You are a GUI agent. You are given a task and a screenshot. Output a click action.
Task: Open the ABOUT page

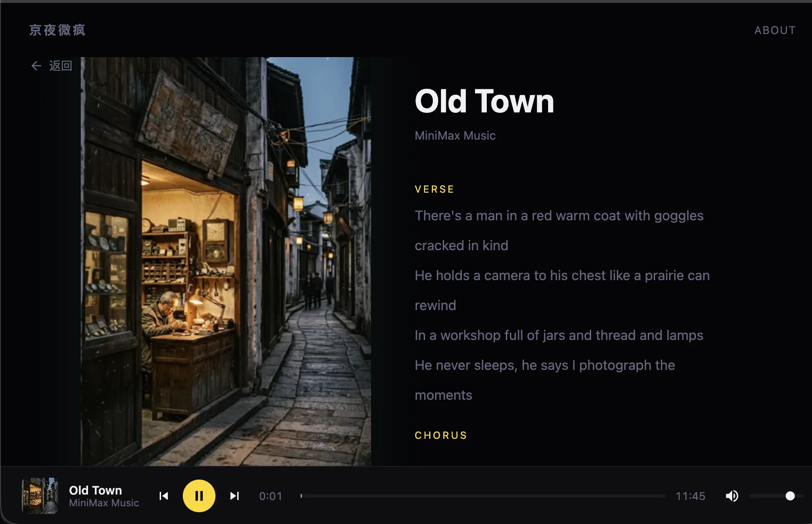(775, 30)
